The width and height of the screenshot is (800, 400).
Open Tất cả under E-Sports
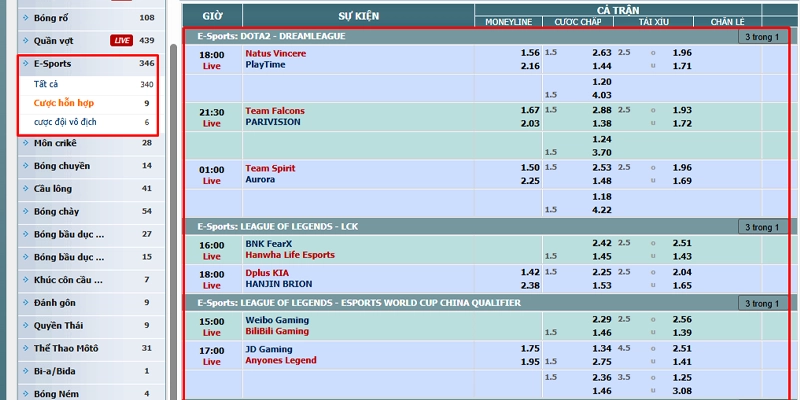coord(46,84)
